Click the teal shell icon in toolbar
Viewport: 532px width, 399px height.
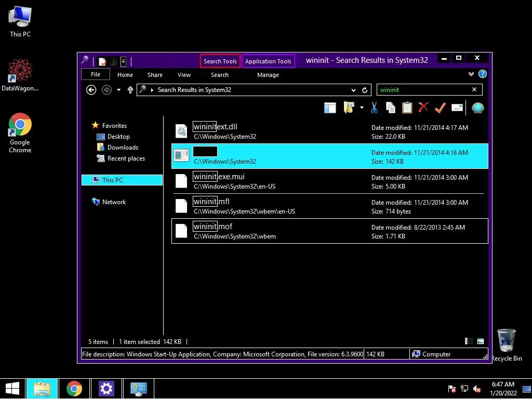(x=477, y=108)
